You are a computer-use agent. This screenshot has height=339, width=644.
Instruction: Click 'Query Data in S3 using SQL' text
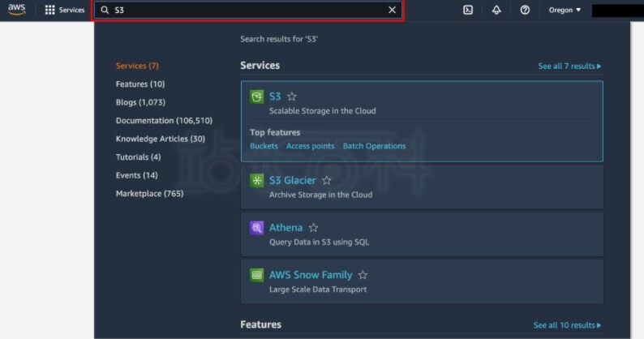(319, 242)
